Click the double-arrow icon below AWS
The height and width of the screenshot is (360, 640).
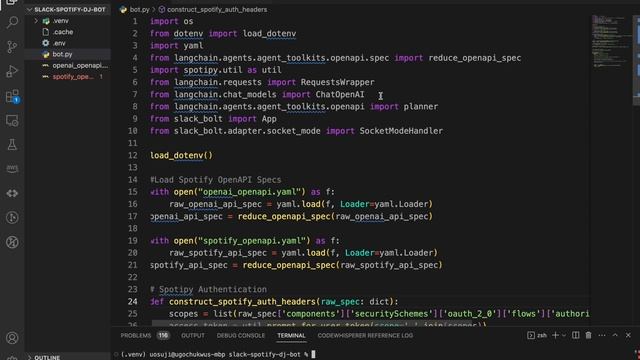click(x=12, y=193)
